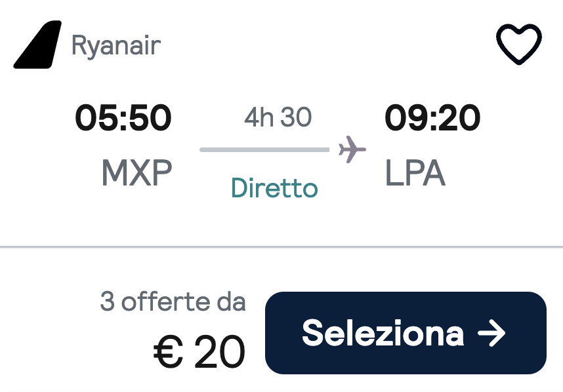Click the LPA arrival airport code
Viewport: 563px width, 392px height.
point(415,172)
